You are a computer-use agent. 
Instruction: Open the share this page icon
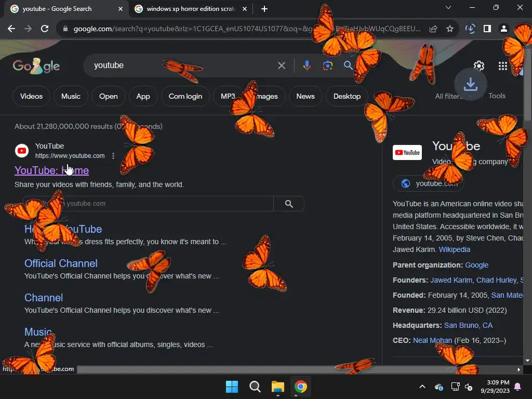click(x=433, y=29)
